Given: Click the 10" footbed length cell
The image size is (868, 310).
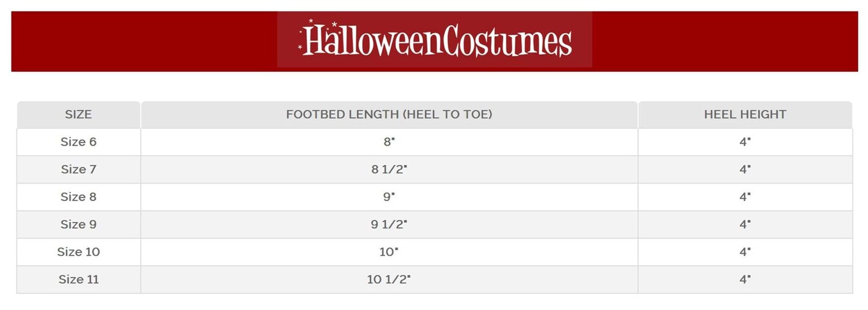Looking at the screenshot, I should [x=389, y=252].
